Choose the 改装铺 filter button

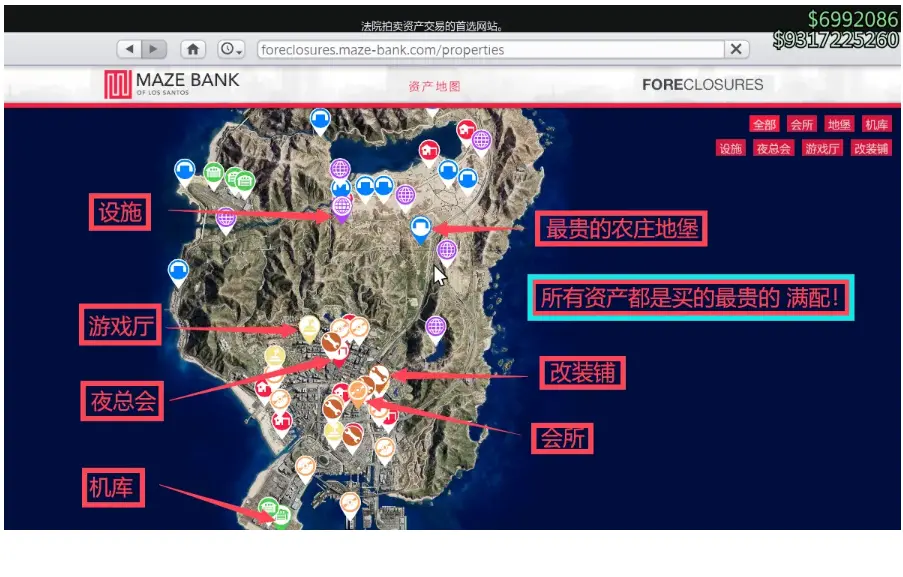click(x=871, y=149)
